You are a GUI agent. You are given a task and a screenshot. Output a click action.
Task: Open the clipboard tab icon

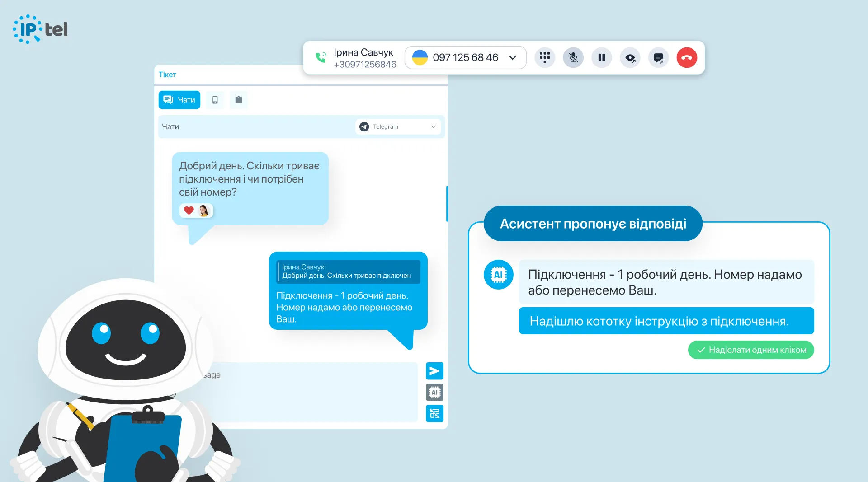pyautogui.click(x=239, y=100)
